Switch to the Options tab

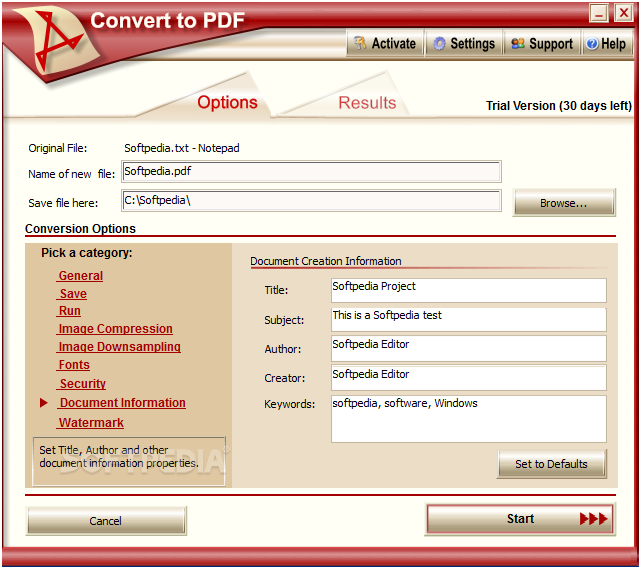[x=227, y=102]
